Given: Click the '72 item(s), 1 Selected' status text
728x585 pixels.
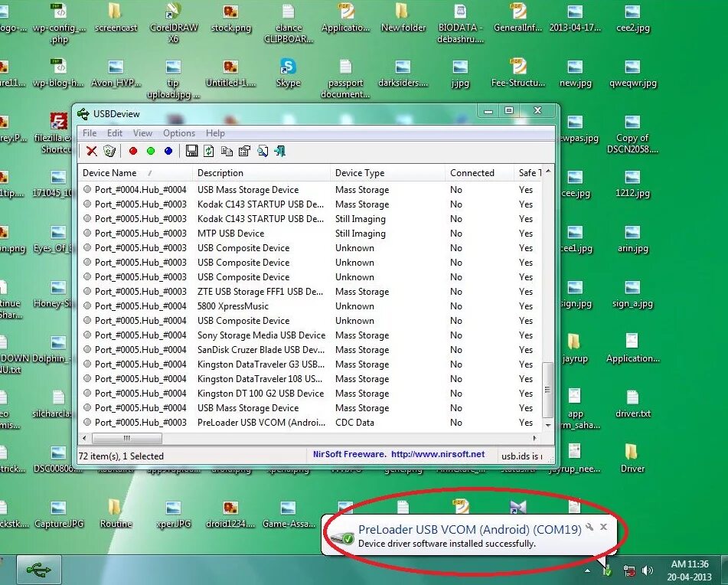Looking at the screenshot, I should click(x=121, y=456).
